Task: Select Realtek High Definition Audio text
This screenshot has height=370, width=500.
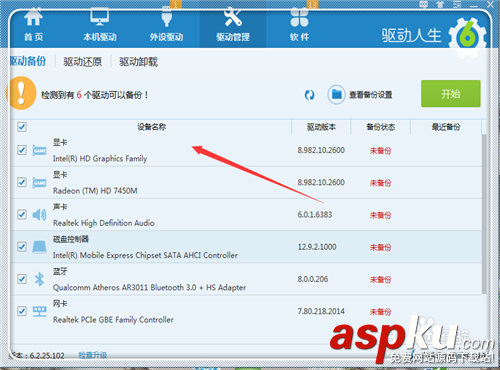Action: pos(104,223)
